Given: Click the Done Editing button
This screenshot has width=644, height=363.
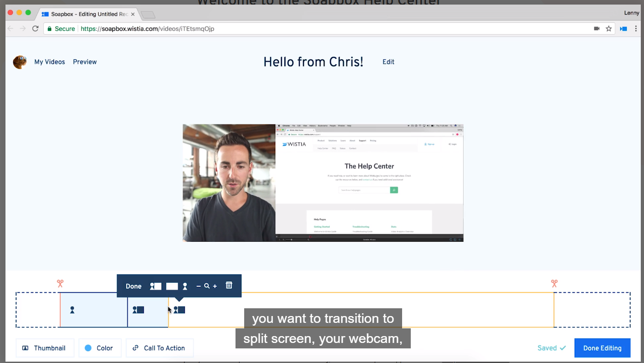Looking at the screenshot, I should (x=602, y=348).
